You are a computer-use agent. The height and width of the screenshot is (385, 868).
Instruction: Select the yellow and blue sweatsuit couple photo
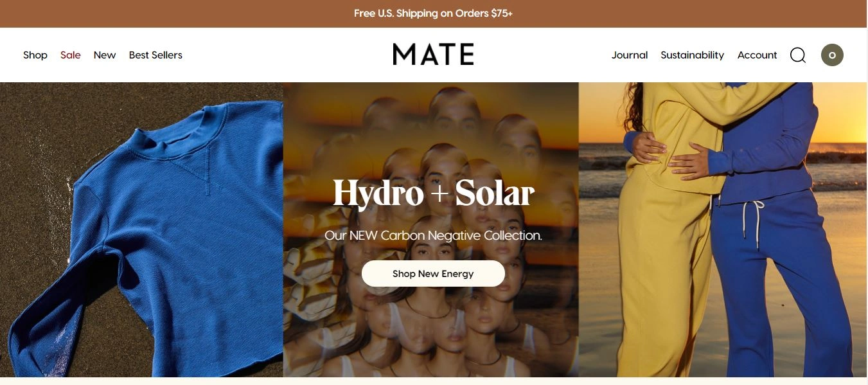(723, 229)
